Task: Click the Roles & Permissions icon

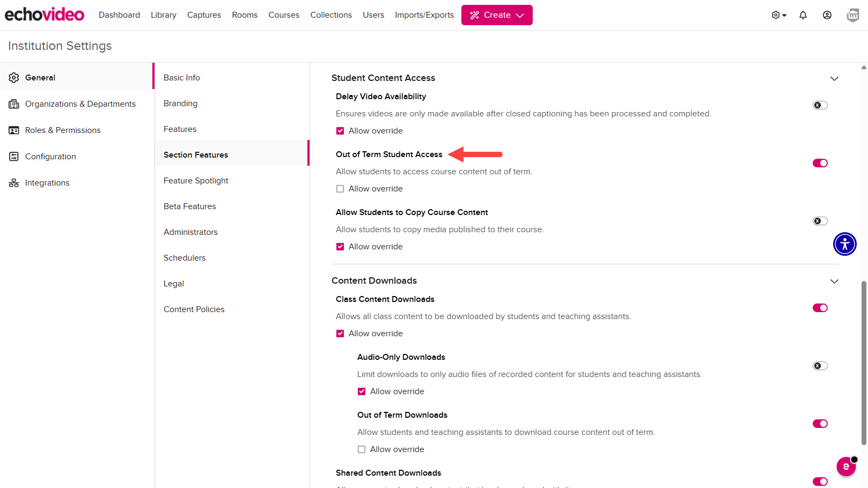Action: point(14,130)
